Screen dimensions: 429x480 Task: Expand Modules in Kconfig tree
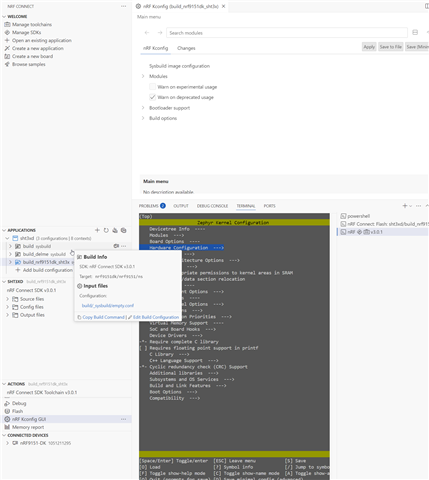click(x=143, y=76)
